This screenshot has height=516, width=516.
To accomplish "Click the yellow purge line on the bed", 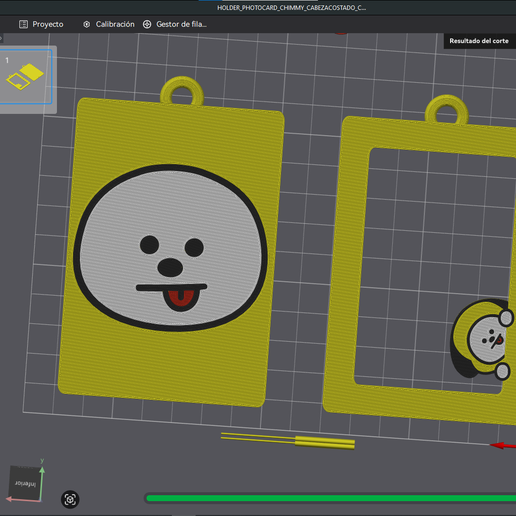I will coord(288,441).
